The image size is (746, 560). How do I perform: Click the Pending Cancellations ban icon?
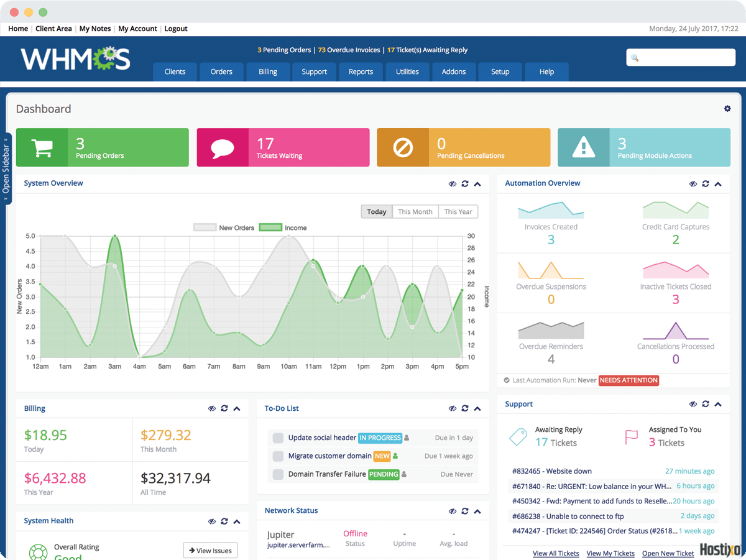[403, 148]
